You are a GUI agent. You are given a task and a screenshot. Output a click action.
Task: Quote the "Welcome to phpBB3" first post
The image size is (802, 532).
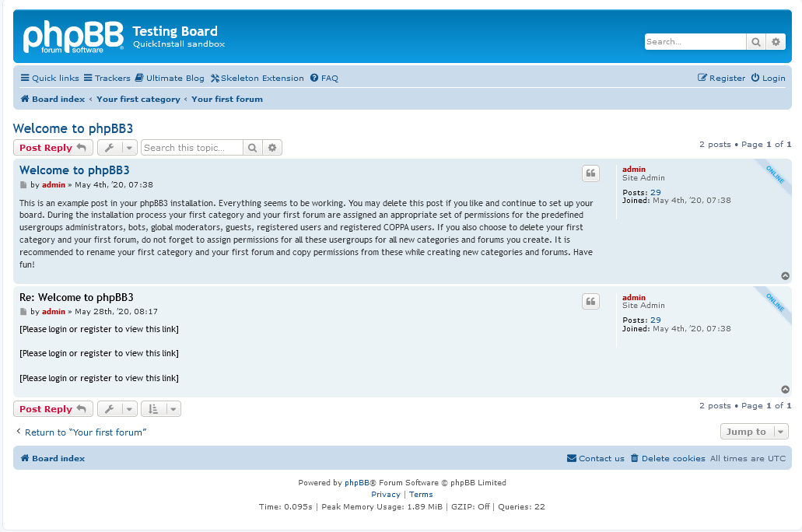(590, 173)
